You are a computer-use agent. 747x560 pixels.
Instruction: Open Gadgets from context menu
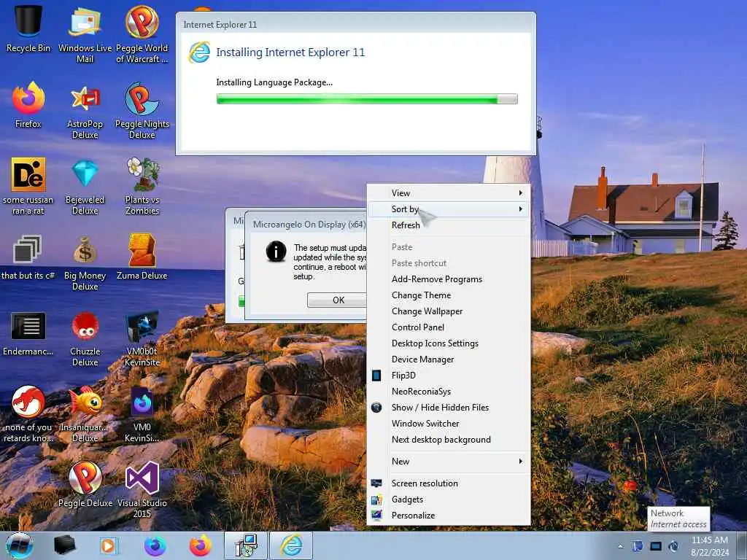[449, 499]
